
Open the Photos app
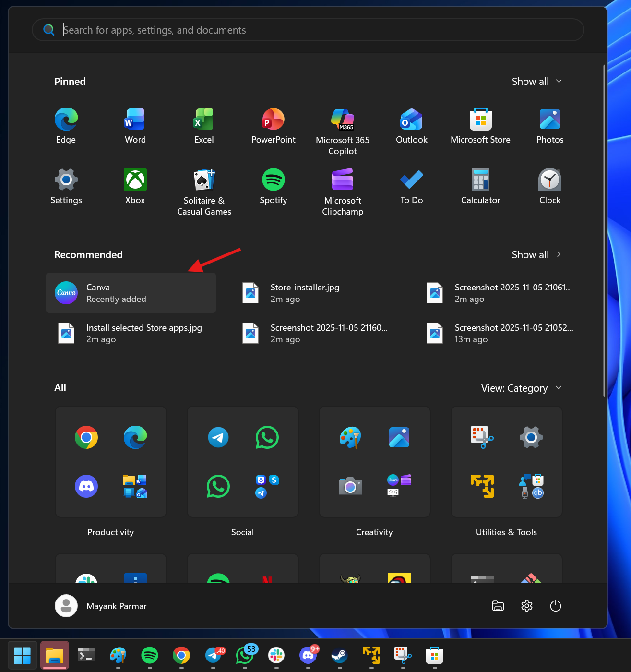tap(549, 126)
